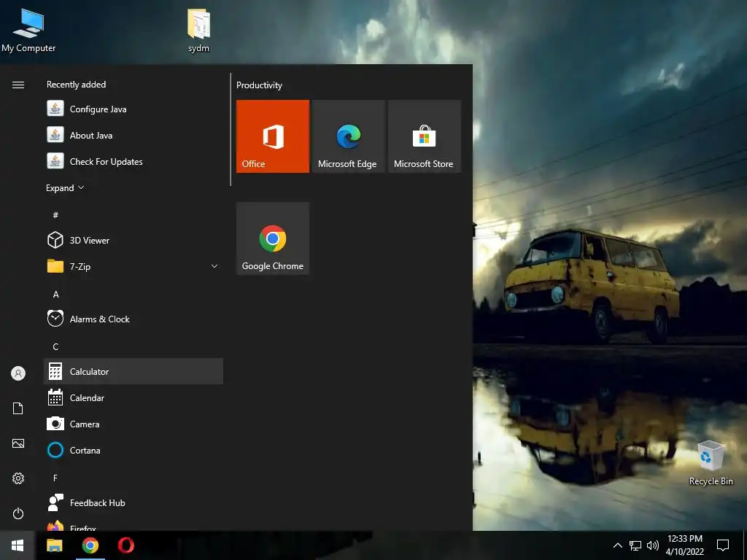Launch Opera from the taskbar
The height and width of the screenshot is (560, 747).
click(125, 545)
